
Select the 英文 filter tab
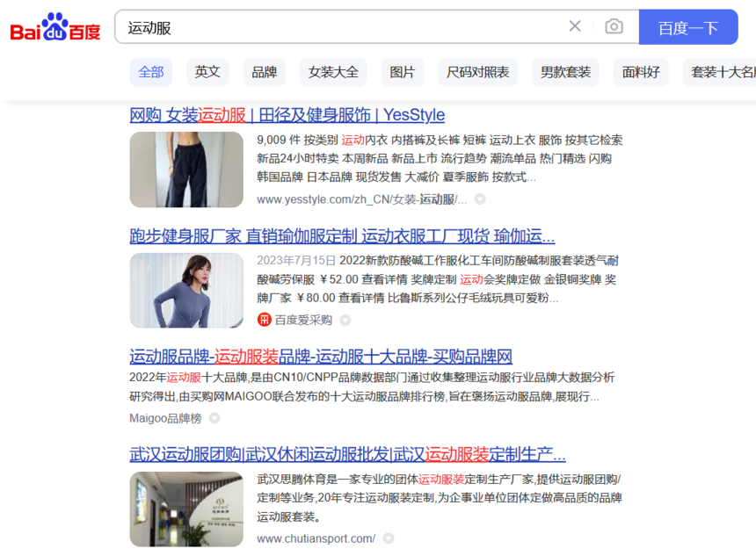(207, 72)
